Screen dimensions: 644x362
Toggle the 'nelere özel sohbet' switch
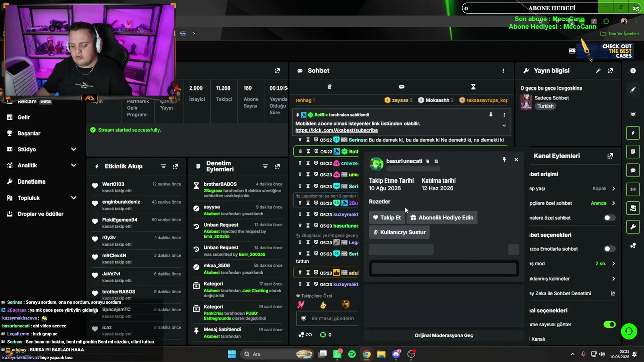[x=609, y=218]
